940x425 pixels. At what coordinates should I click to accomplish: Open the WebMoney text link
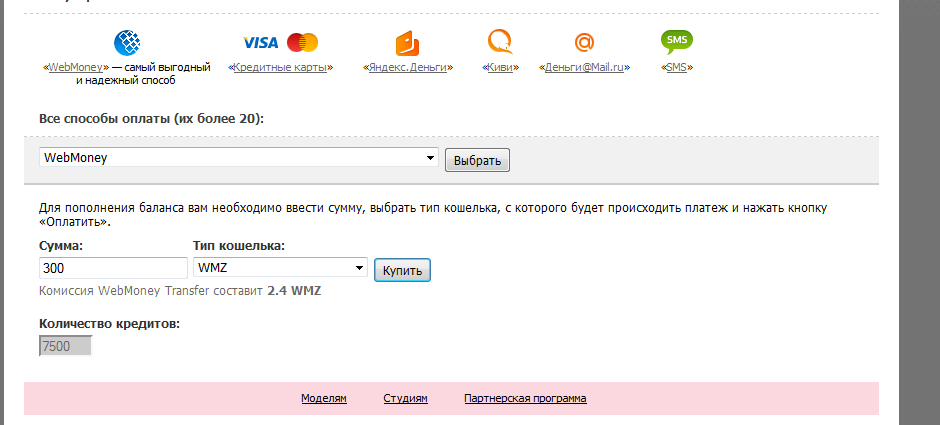click(78, 68)
